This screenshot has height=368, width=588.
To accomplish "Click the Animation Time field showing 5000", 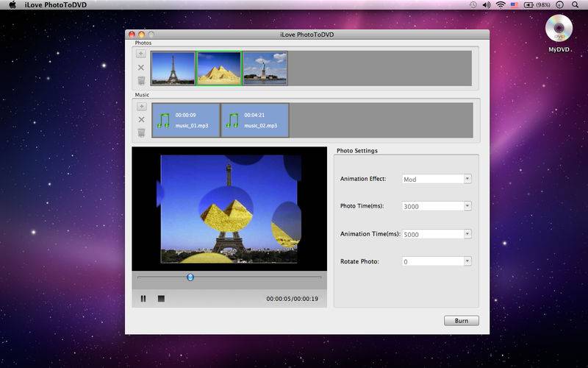I will point(433,234).
